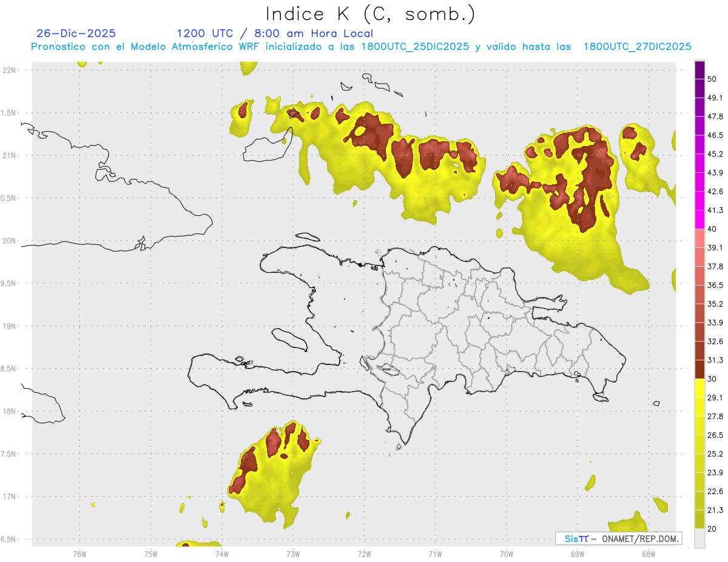Screen dimensions: 728x562
Task: Click the colorbar label "23.9"
Action: [715, 472]
